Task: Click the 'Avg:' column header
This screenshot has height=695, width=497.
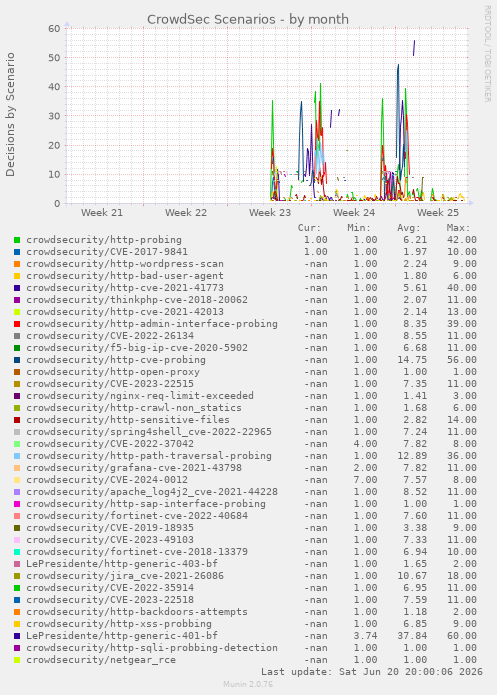Action: [x=409, y=228]
